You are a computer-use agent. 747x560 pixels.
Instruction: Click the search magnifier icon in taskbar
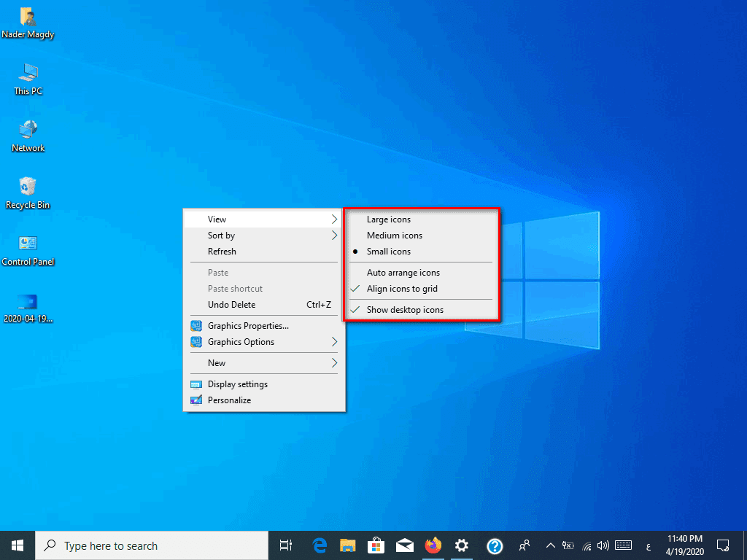tap(50, 545)
